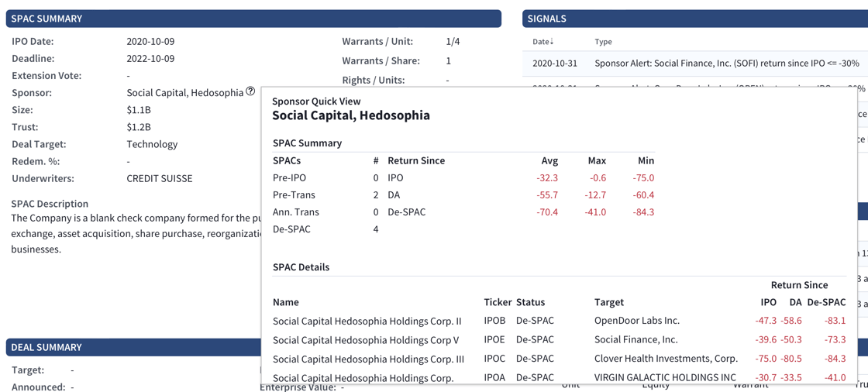The image size is (868, 392).
Task: Click the Social Capital, Hedosophia sponsor link
Action: [x=184, y=93]
